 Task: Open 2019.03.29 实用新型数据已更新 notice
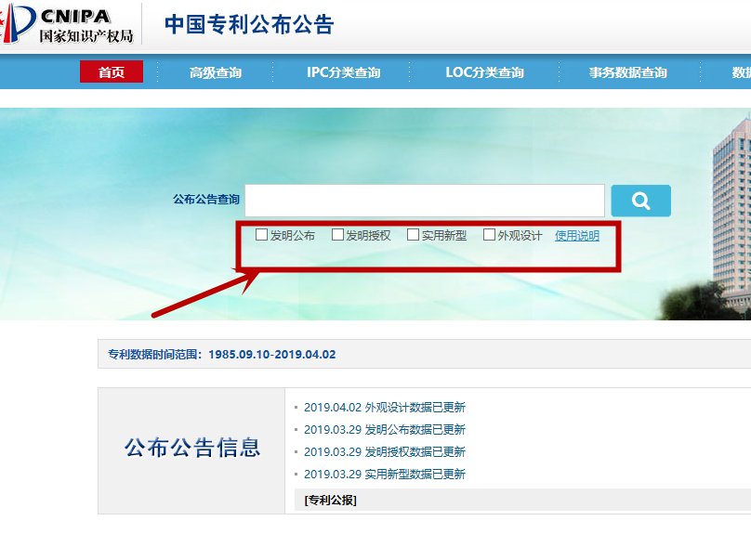(384, 475)
